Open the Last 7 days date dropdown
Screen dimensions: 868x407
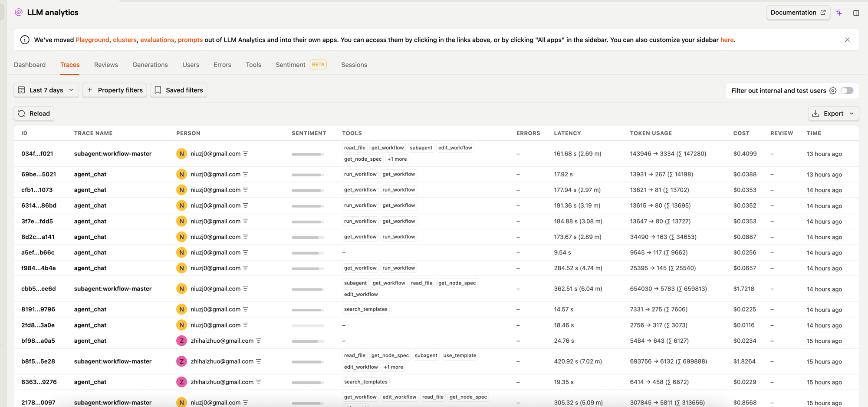click(x=46, y=90)
